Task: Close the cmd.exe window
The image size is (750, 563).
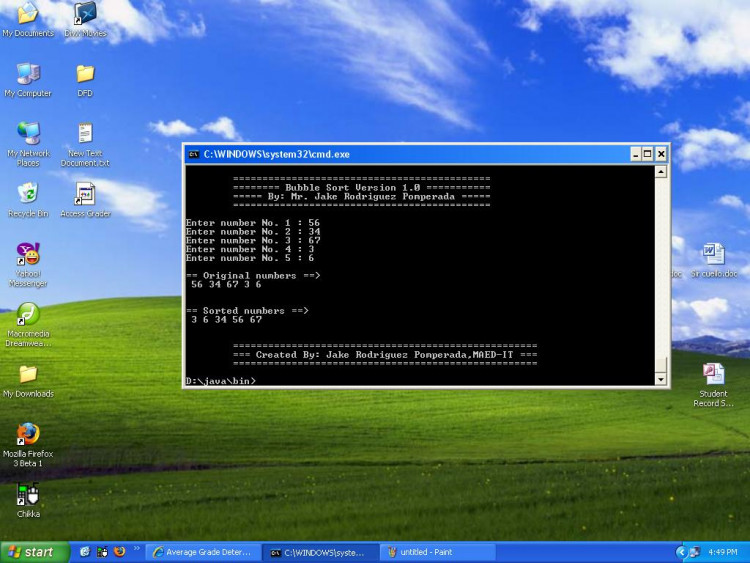Action: point(661,154)
